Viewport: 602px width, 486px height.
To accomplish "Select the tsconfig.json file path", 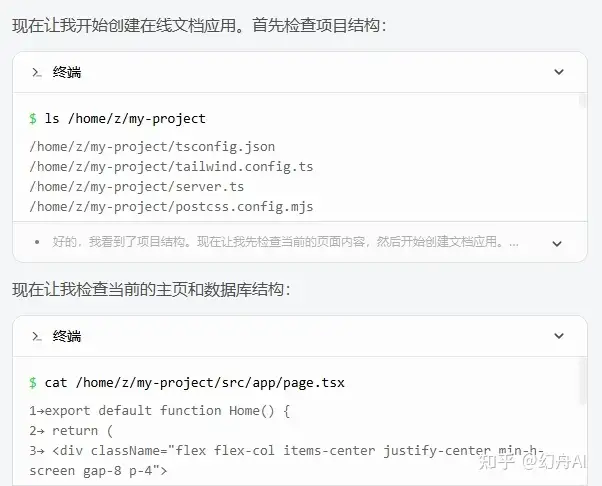I will pos(152,147).
